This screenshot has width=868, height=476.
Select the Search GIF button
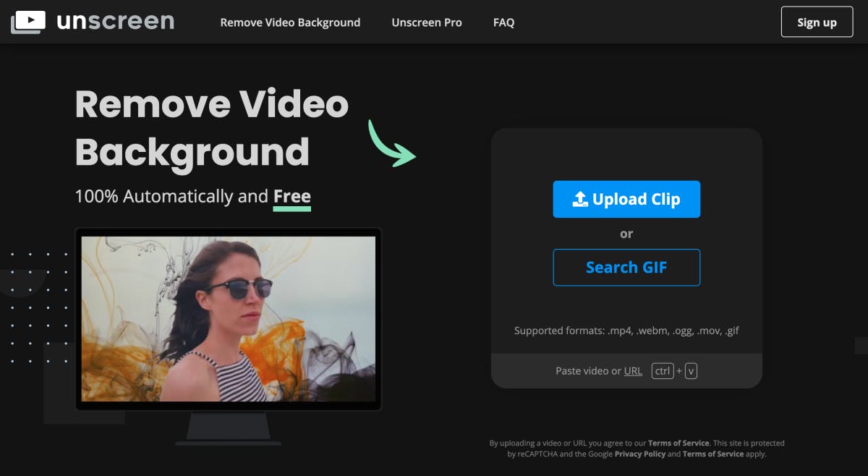[x=626, y=268]
